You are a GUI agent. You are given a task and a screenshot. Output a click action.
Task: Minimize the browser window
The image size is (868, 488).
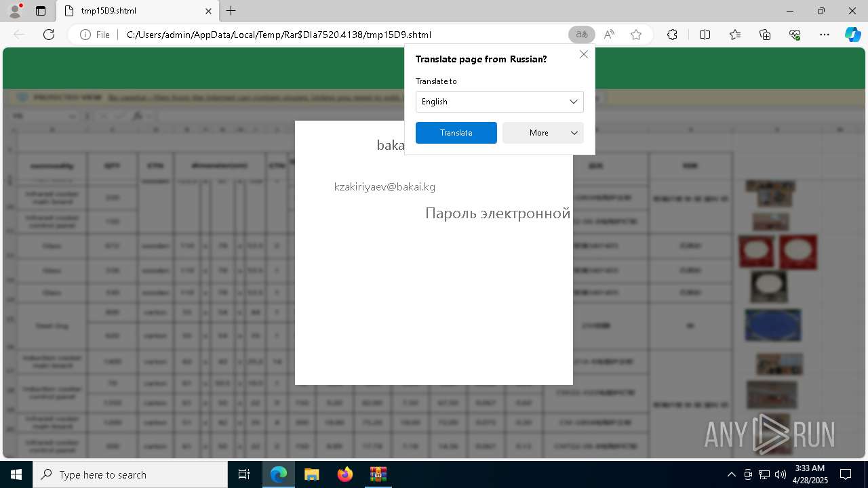coord(790,11)
